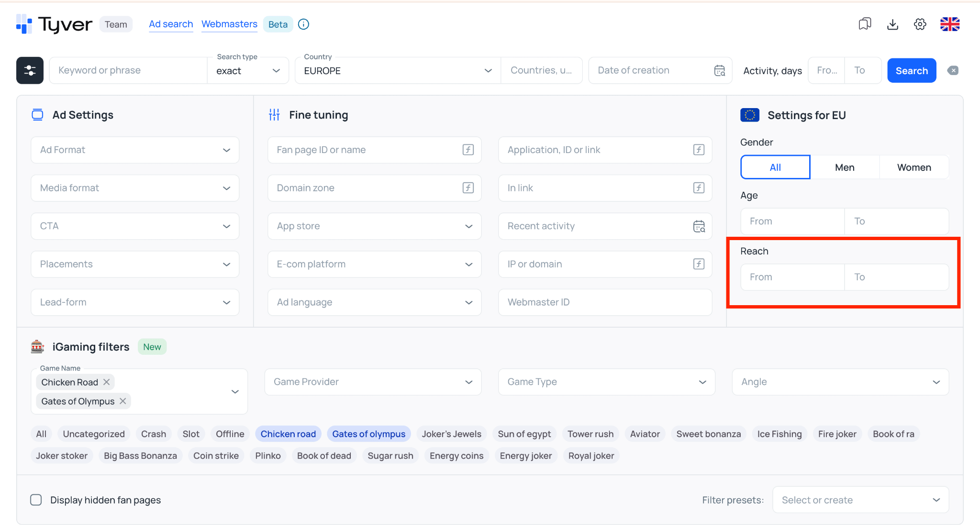Open the Country EUROPE dropdown
The height and width of the screenshot is (529, 980).
click(x=398, y=70)
